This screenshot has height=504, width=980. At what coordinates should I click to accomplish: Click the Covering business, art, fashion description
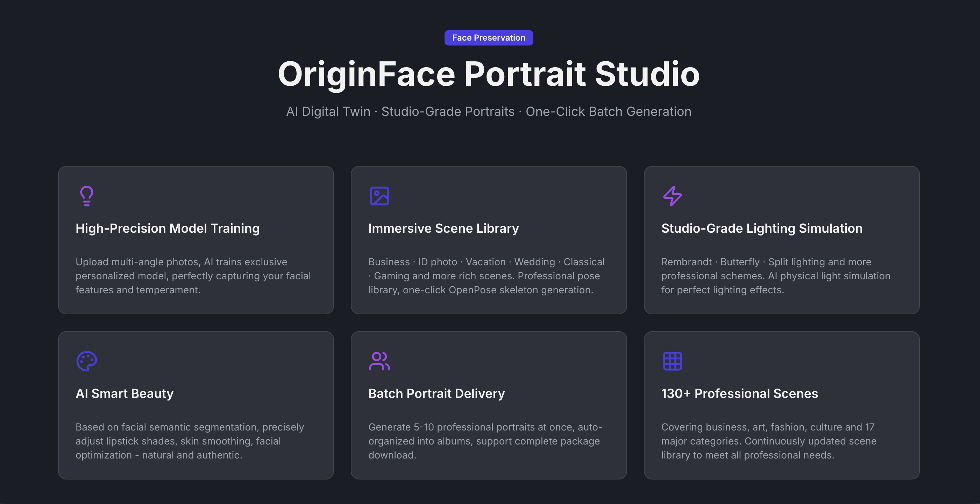768,441
